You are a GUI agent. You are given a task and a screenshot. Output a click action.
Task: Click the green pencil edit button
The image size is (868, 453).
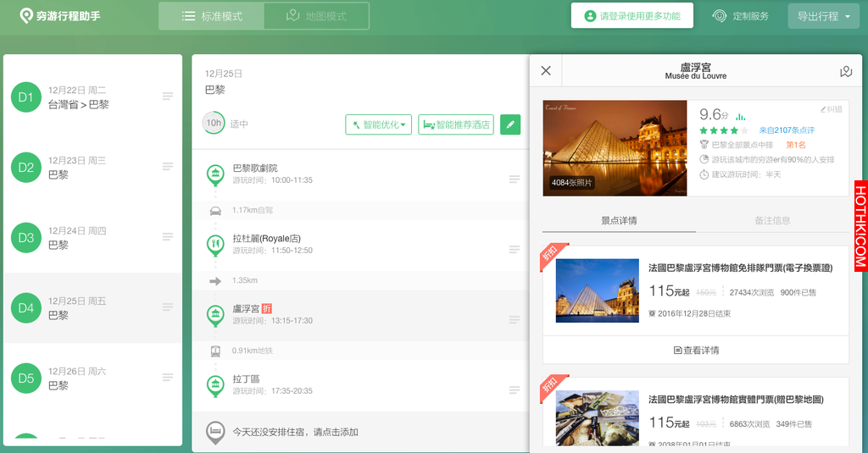510,124
